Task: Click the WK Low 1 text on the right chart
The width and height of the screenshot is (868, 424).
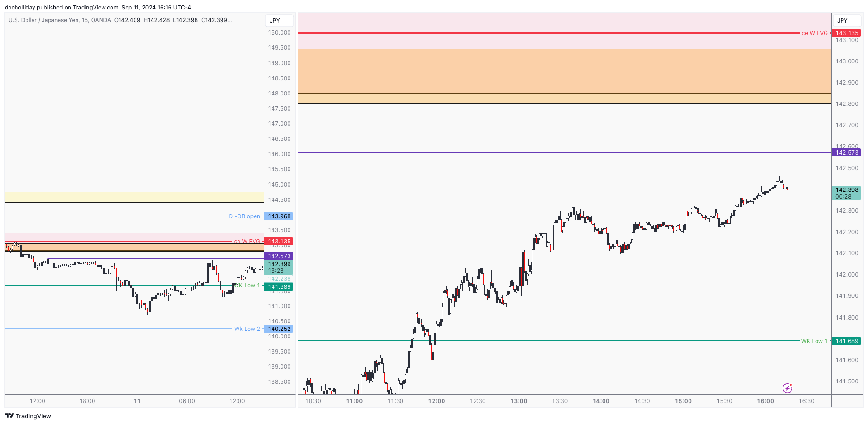Action: pyautogui.click(x=814, y=341)
